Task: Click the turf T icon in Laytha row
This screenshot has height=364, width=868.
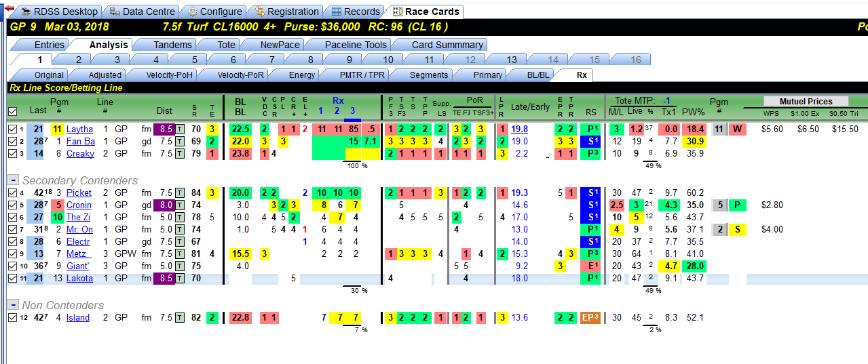Action: [181, 129]
